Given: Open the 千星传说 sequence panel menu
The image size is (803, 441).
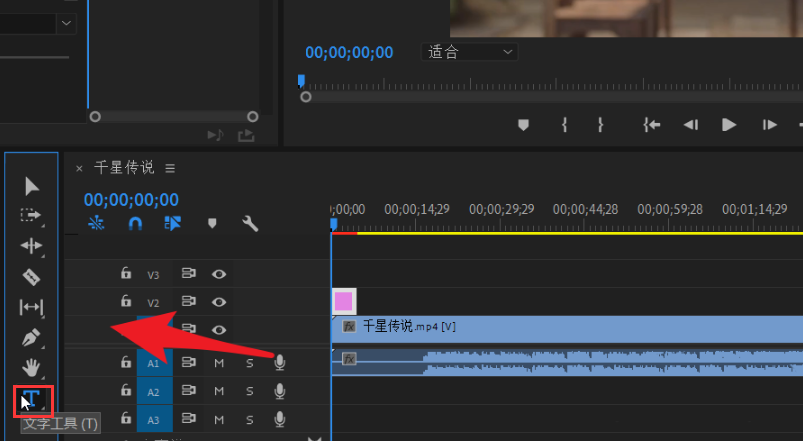Looking at the screenshot, I should [170, 168].
